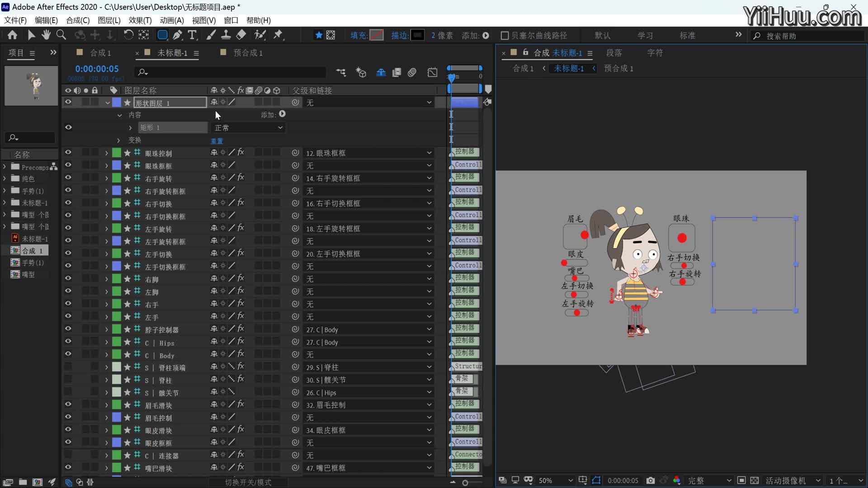Screen dimensions: 868x488
Task: Select the Type text tool
Action: point(192,35)
